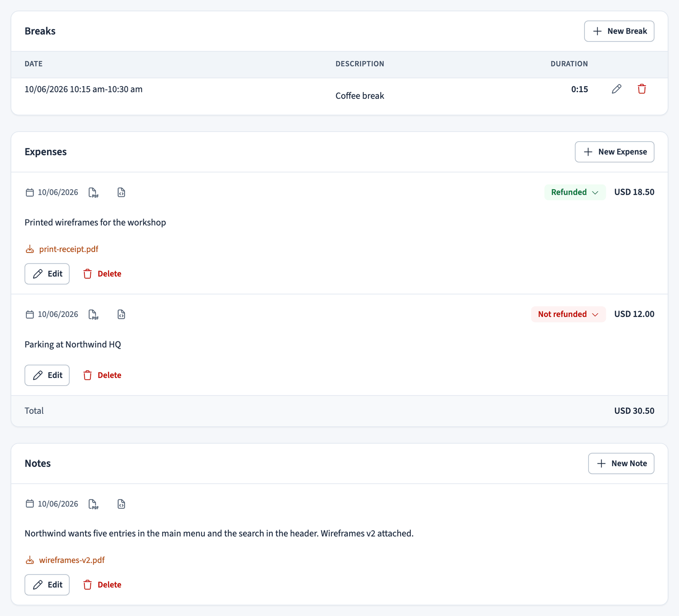Delete the Northwind note
Viewport: 679px width, 616px height.
(x=102, y=585)
